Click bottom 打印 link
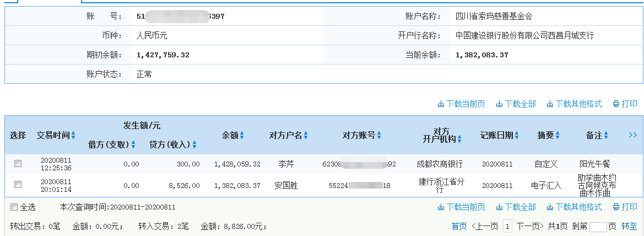 pos(625,207)
